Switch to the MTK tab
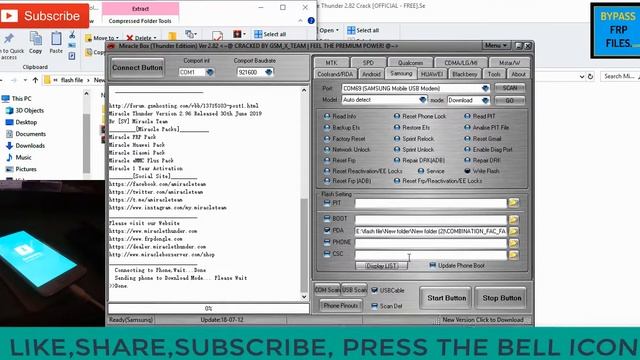 pos(331,62)
